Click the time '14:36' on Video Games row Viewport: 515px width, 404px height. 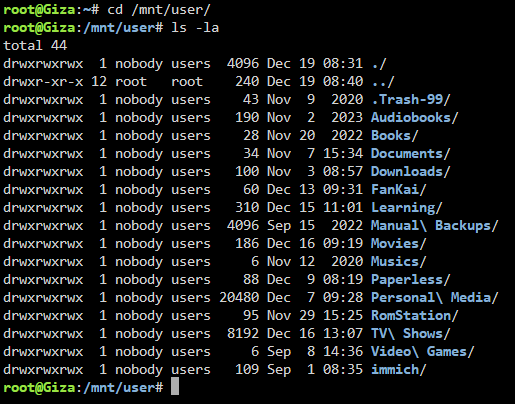click(343, 352)
